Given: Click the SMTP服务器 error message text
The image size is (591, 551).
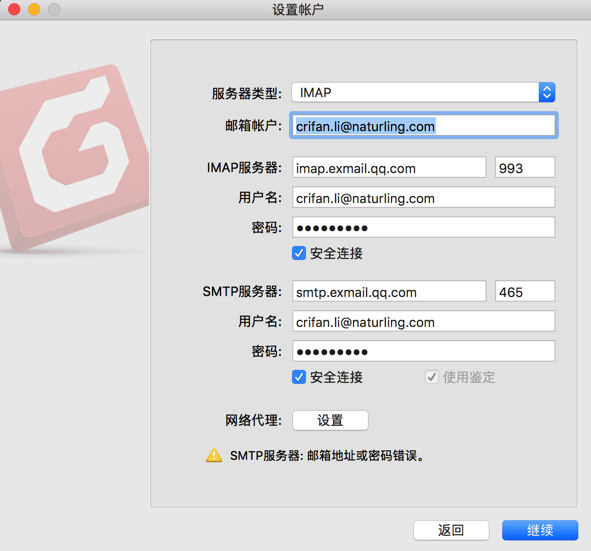Looking at the screenshot, I should (327, 456).
